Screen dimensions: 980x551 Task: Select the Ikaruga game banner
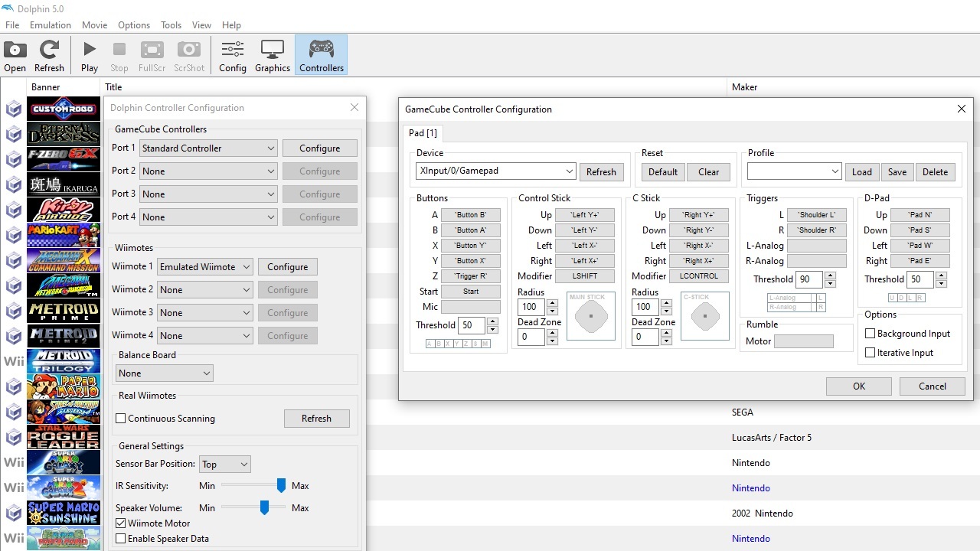tap(64, 184)
